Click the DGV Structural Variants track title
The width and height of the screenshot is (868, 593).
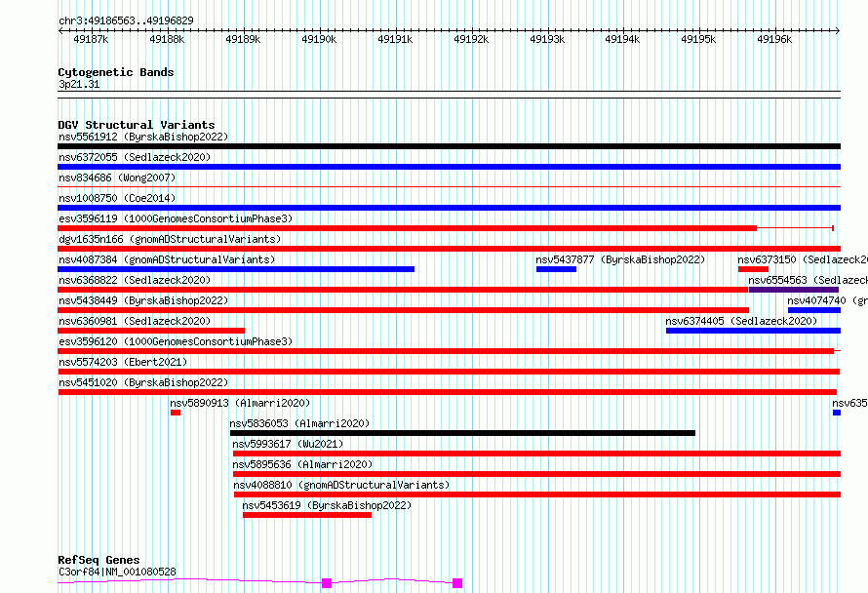tap(137, 125)
